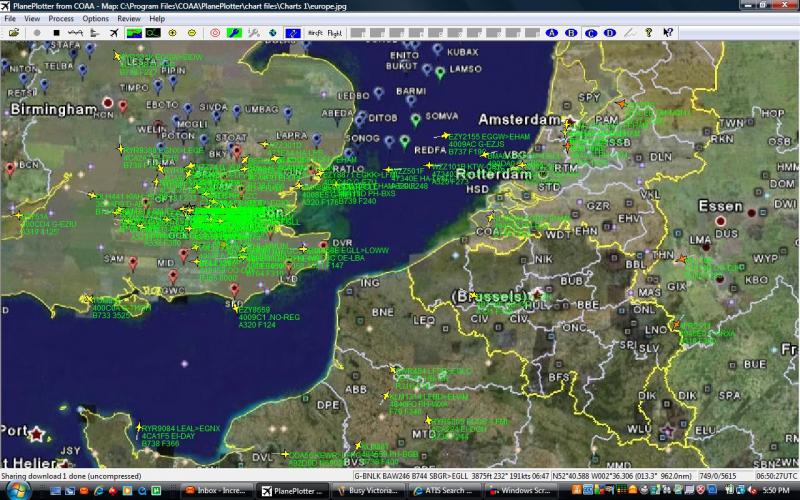
Task: Click the open file folder icon
Action: point(14,33)
